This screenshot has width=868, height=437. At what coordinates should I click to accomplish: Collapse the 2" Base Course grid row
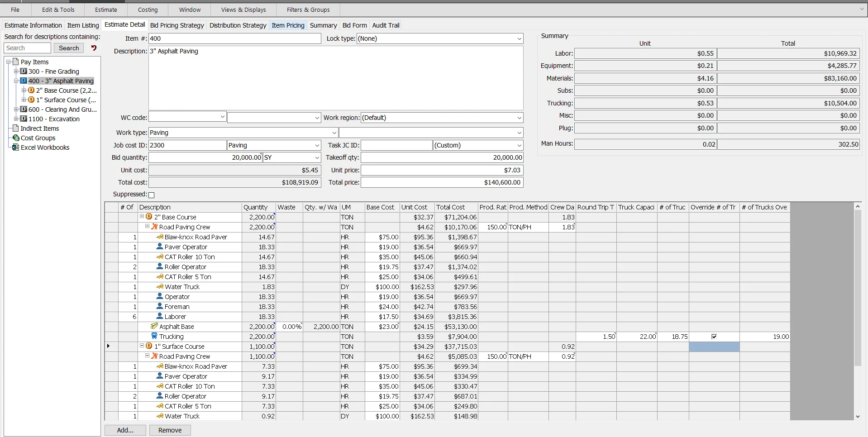[142, 217]
